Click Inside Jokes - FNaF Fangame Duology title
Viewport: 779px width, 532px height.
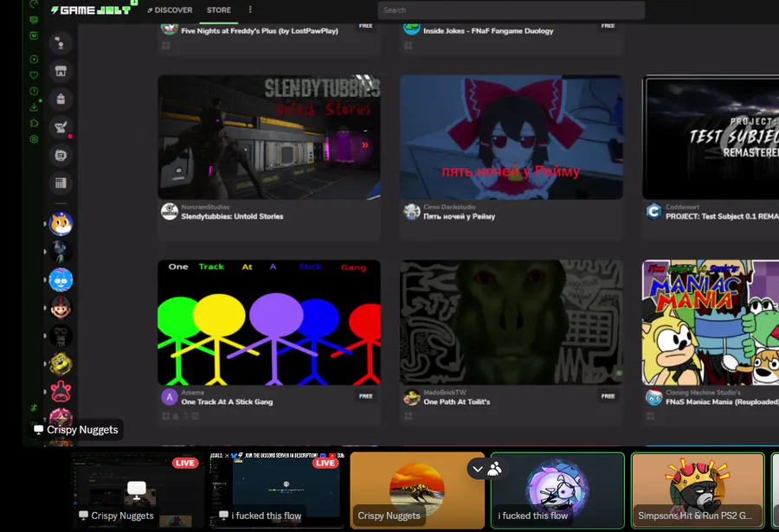(x=488, y=31)
